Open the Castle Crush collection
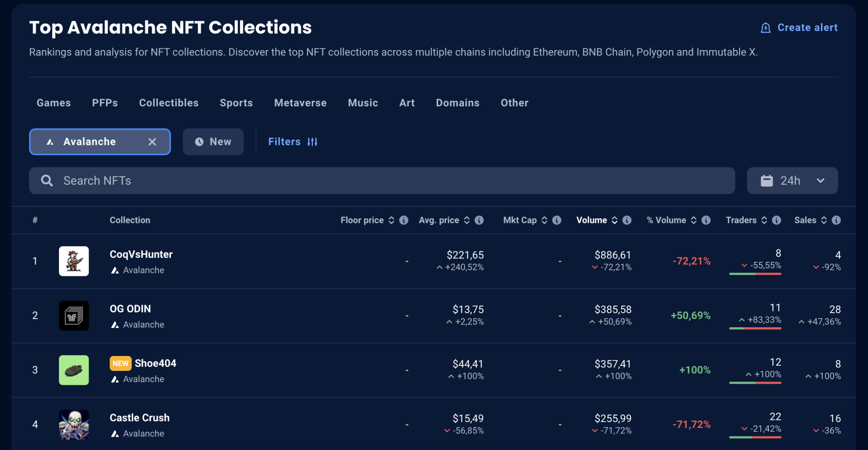Viewport: 868px width, 450px height. tap(139, 418)
